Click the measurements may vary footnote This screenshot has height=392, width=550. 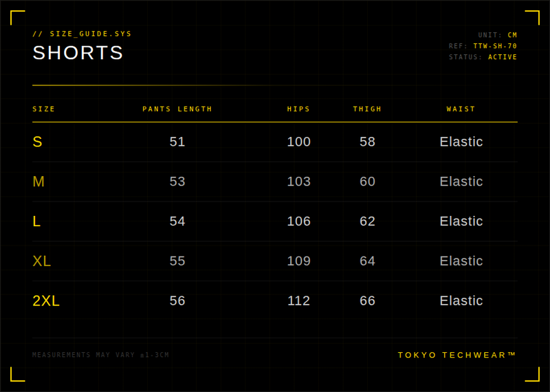pos(100,355)
